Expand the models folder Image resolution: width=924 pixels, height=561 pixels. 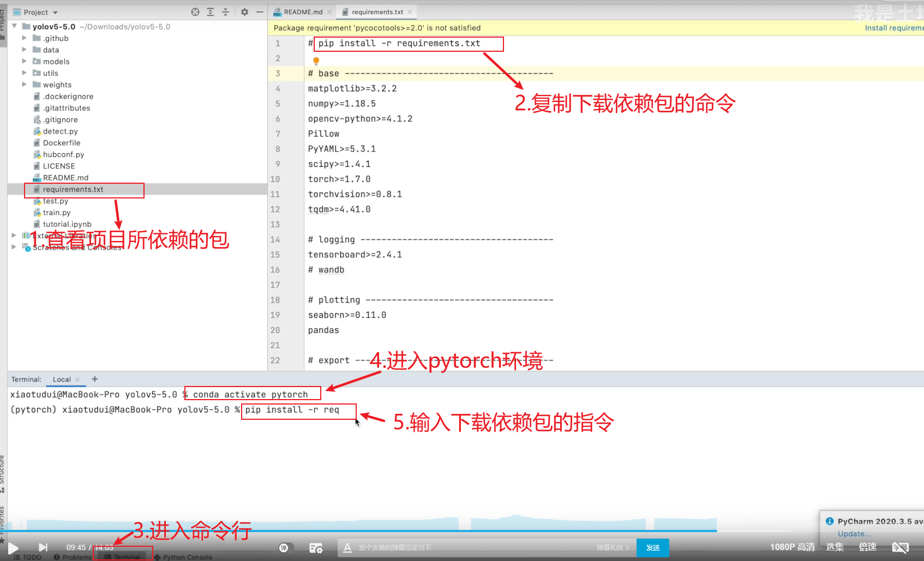coord(24,61)
